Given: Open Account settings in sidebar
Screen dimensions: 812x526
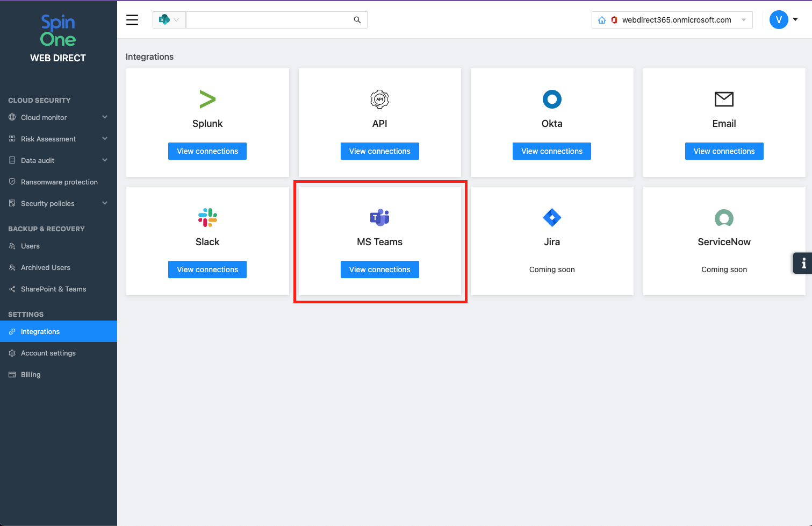Looking at the screenshot, I should coord(48,353).
